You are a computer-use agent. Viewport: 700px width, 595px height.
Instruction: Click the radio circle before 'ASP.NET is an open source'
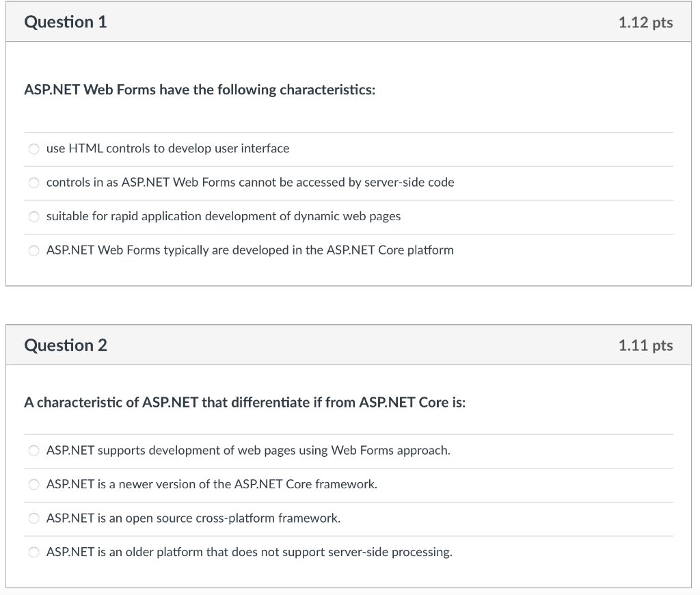coord(33,518)
